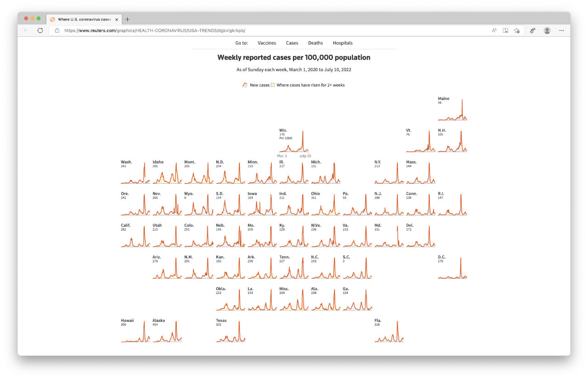Select the Texas cases chart

point(230,332)
